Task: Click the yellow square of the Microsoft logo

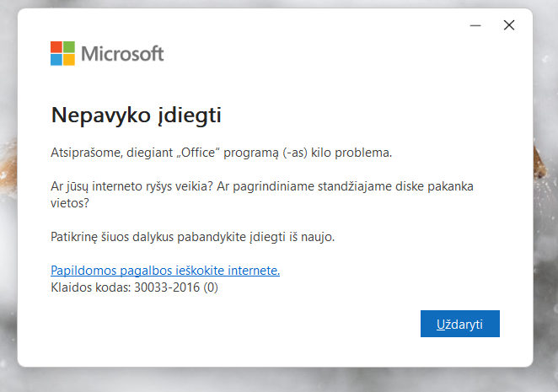Action: pyautogui.click(x=69, y=60)
